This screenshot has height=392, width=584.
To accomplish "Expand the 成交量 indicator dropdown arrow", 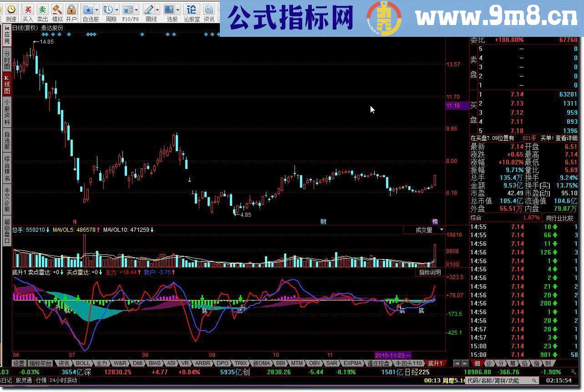I will pos(441,230).
